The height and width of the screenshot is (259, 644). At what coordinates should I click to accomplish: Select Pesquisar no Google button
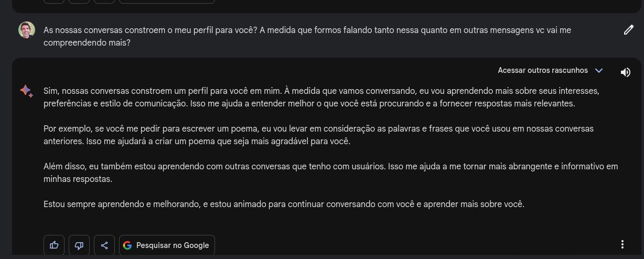(x=167, y=245)
